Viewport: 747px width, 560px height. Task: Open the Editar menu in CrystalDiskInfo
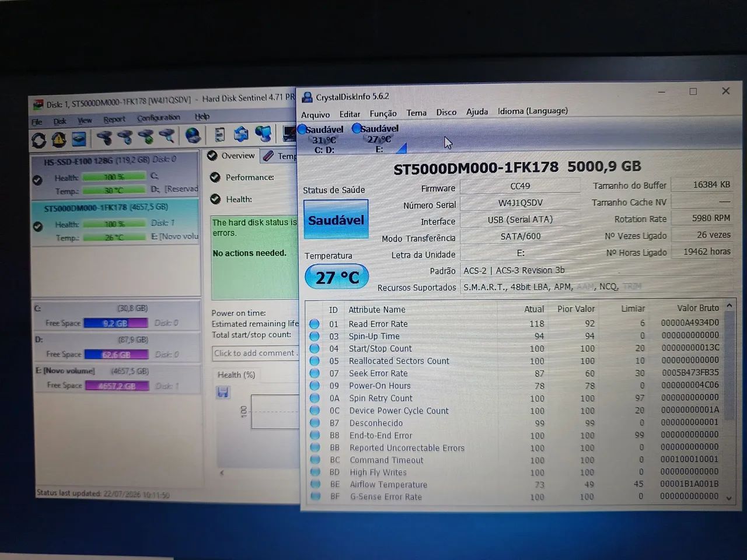350,114
